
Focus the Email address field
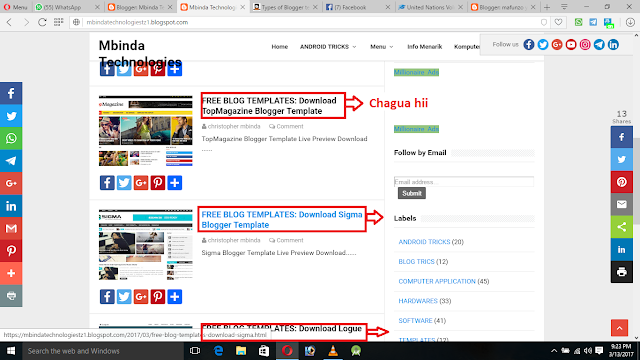(464, 182)
